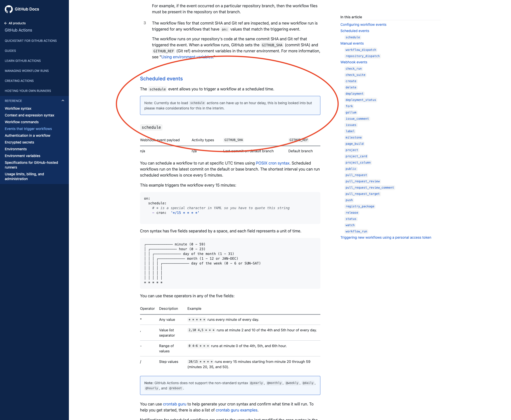Jump to check_run event
Image resolution: width=511 pixels, height=420 pixels.
click(354, 69)
